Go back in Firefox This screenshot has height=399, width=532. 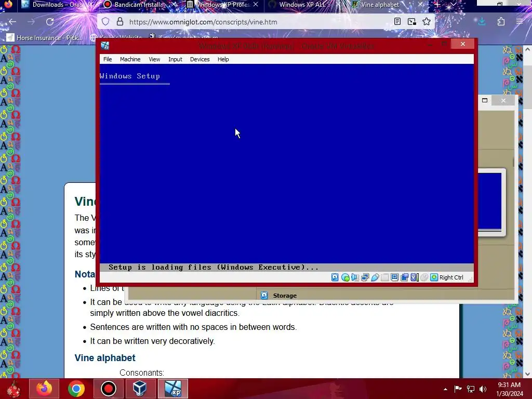(12, 22)
